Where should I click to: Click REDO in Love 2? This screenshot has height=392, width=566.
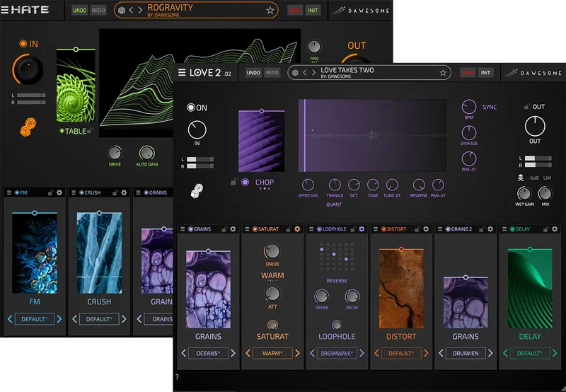(x=272, y=73)
